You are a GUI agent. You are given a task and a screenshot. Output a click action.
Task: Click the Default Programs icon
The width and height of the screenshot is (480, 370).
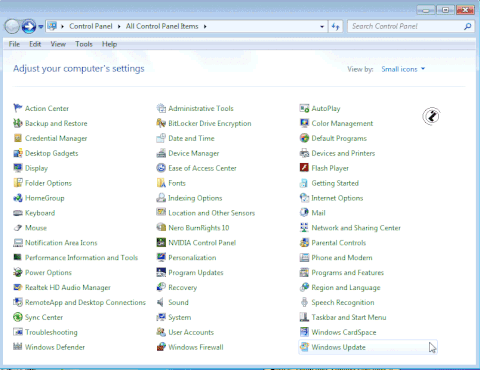click(304, 138)
